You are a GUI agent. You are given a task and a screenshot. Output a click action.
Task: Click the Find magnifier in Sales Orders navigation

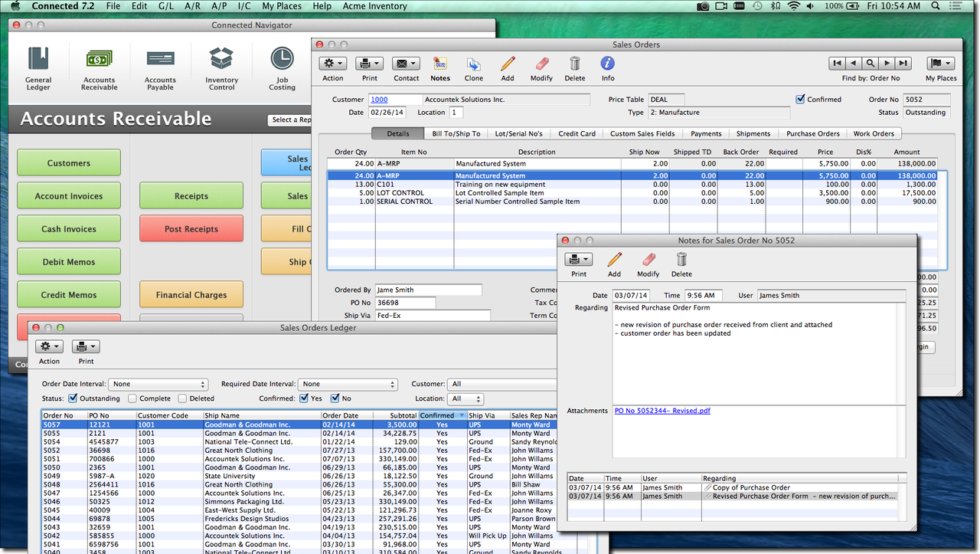pyautogui.click(x=871, y=64)
